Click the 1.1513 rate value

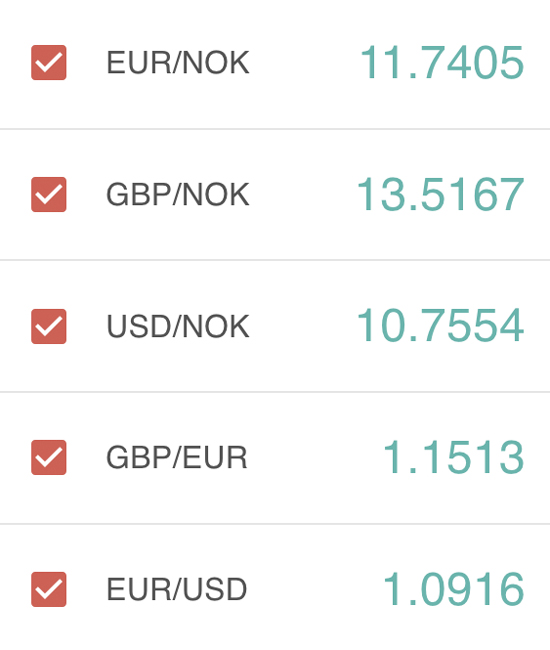(x=453, y=458)
